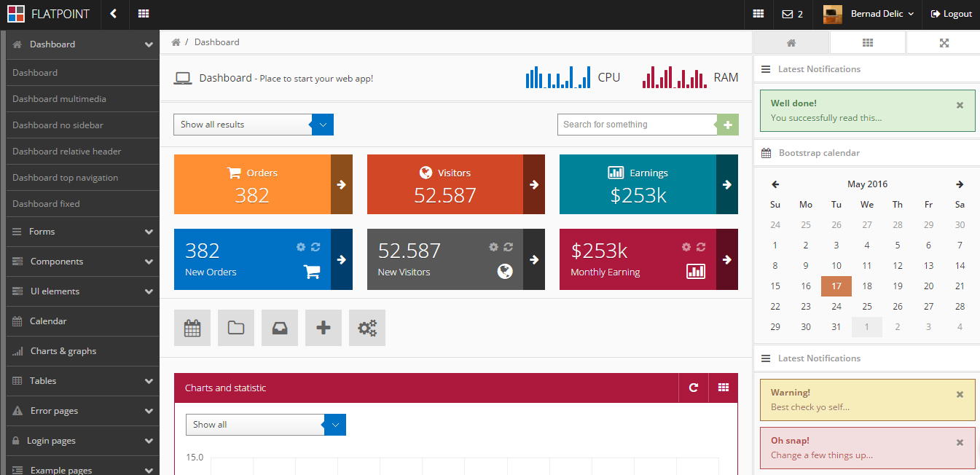Click the May 2016 calendar title

867,184
